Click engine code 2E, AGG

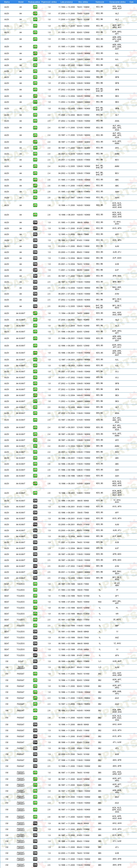click(x=117, y=620)
